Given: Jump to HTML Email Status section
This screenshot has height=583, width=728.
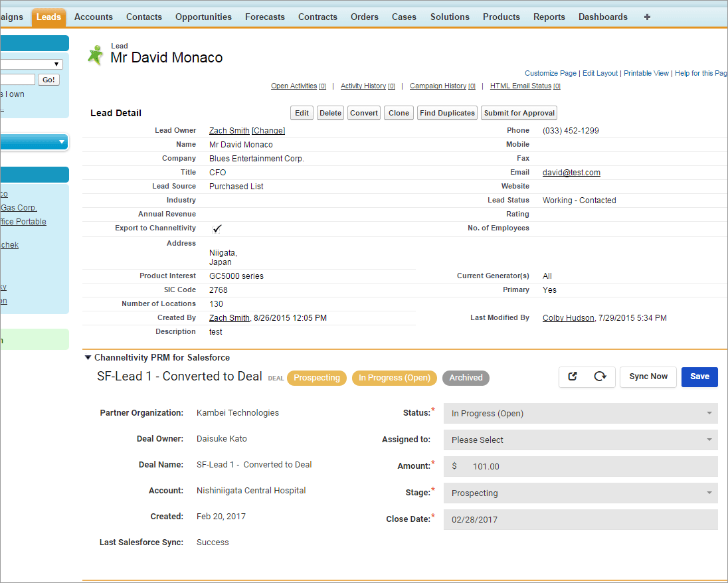Looking at the screenshot, I should click(525, 86).
